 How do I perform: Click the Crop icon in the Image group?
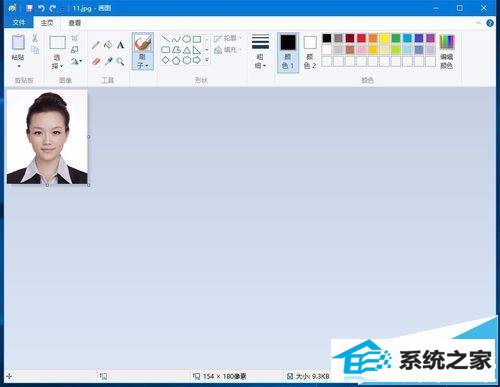pos(75,38)
